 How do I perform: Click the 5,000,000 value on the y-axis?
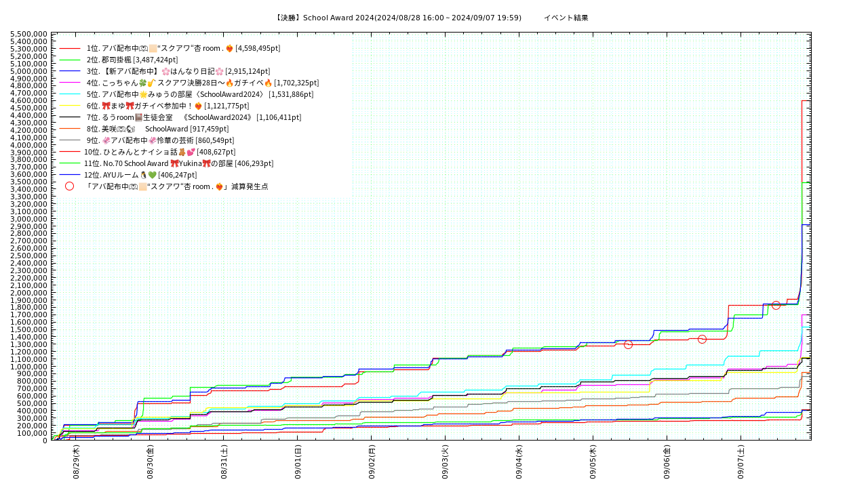30,71
